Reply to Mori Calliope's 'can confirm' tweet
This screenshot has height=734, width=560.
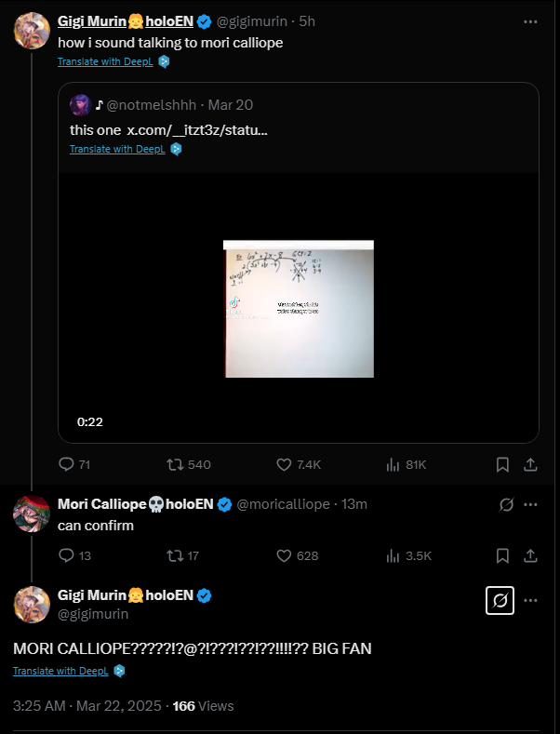[74, 555]
